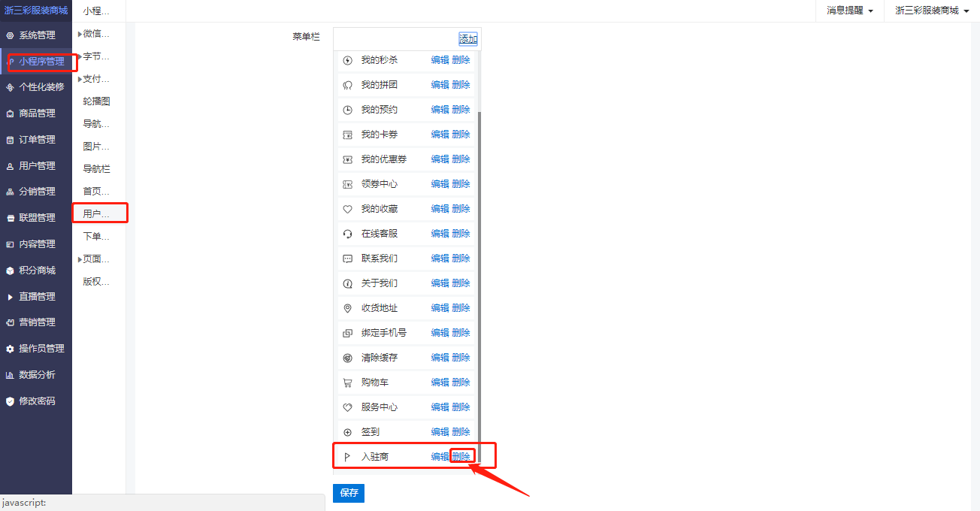Delete the 入驻商 menu entry
The image size is (980, 511).
pyautogui.click(x=461, y=457)
